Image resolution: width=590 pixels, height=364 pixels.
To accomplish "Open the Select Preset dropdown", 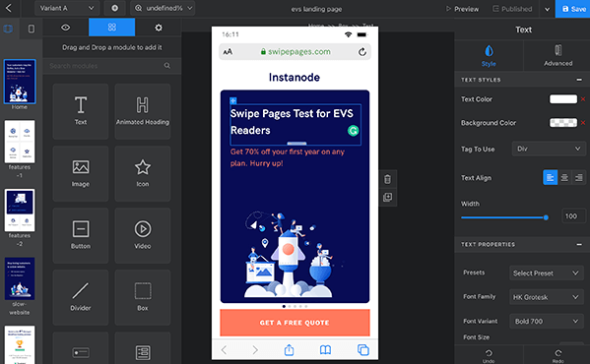I will click(x=547, y=273).
